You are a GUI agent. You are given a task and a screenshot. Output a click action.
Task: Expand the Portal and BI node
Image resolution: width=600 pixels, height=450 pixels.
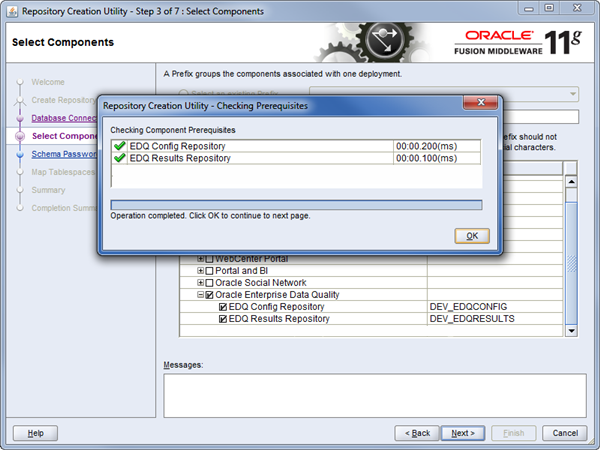click(x=201, y=271)
